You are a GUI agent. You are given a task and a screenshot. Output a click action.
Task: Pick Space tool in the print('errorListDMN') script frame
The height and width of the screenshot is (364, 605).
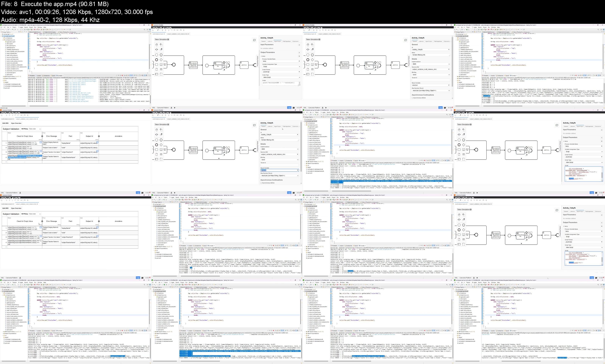click(157, 49)
